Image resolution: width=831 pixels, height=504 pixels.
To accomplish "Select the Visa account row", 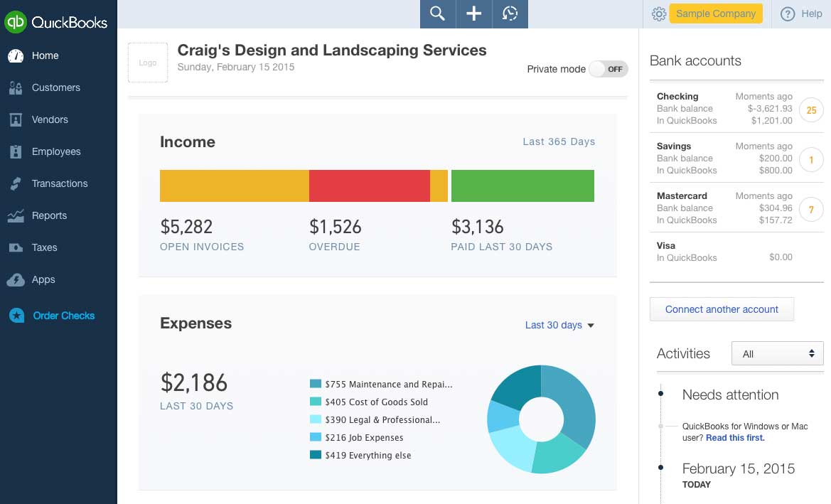I will 736,252.
